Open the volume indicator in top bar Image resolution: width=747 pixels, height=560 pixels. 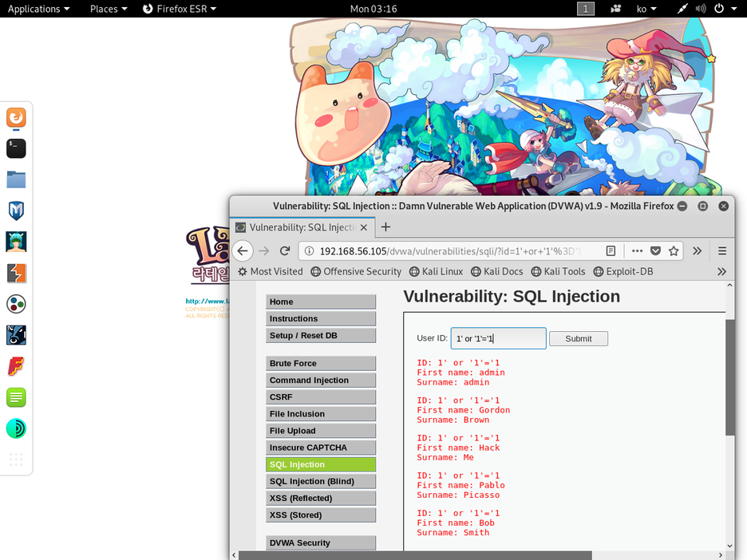(701, 9)
